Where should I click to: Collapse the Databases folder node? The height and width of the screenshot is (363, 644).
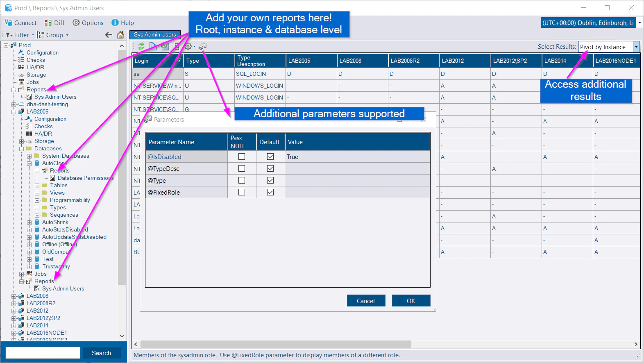click(22, 149)
